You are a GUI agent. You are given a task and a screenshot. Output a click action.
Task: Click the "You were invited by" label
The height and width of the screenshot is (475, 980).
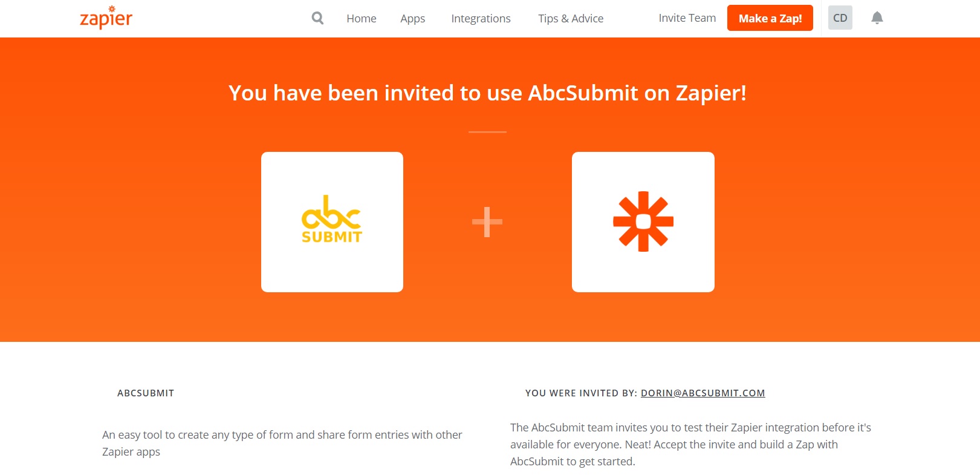coord(581,393)
